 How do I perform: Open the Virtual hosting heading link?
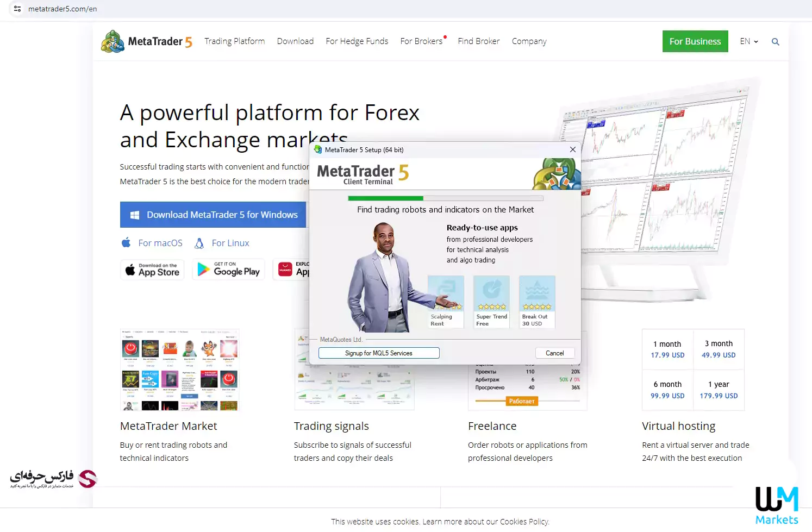click(x=679, y=426)
